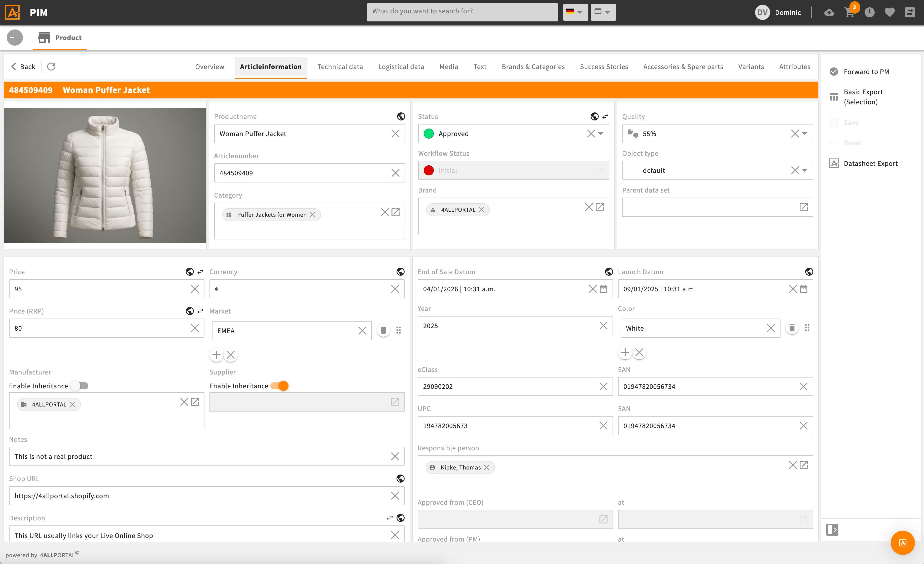Image resolution: width=924 pixels, height=564 pixels.
Task: Click Datasheet Export
Action: pos(870,163)
